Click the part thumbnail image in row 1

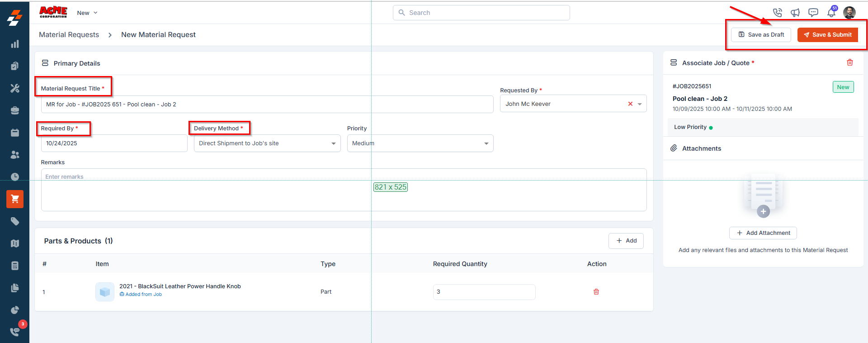[105, 292]
